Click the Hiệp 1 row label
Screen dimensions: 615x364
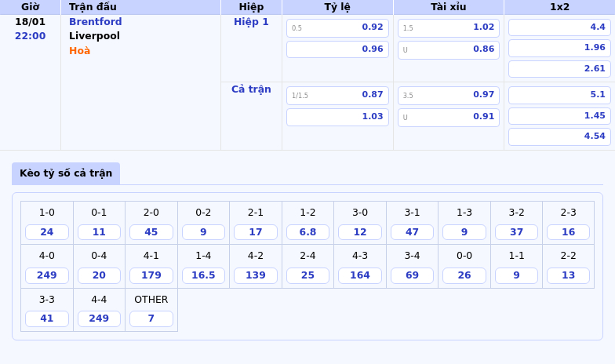[x=251, y=22]
